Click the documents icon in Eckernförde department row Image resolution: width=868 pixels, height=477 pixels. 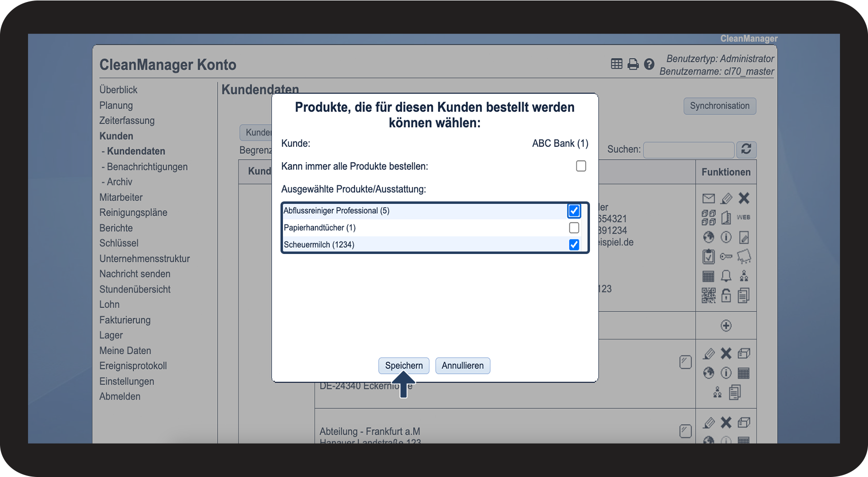(x=735, y=393)
